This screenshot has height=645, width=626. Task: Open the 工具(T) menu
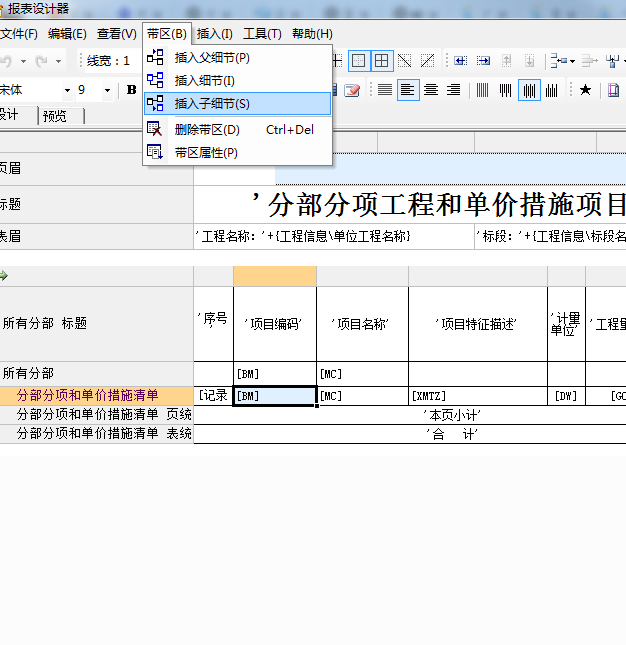(x=262, y=34)
